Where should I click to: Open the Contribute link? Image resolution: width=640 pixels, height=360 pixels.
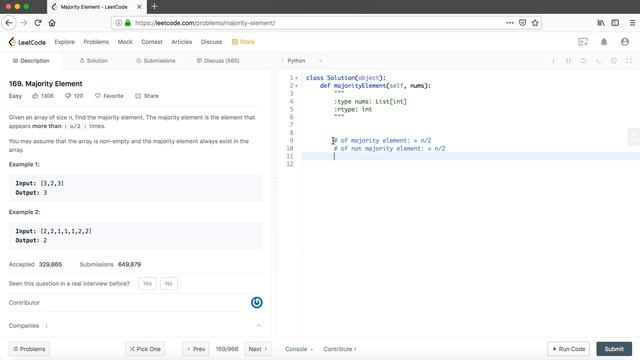[340, 349]
